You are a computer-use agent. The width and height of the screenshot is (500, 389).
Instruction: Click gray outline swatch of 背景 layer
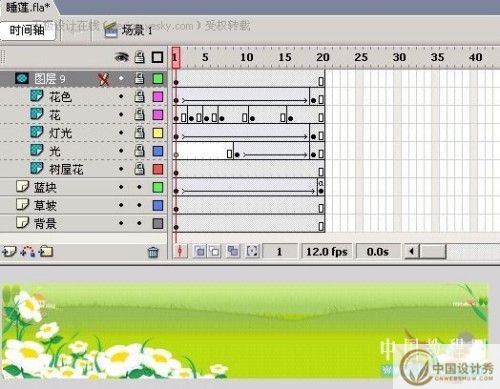coord(158,223)
